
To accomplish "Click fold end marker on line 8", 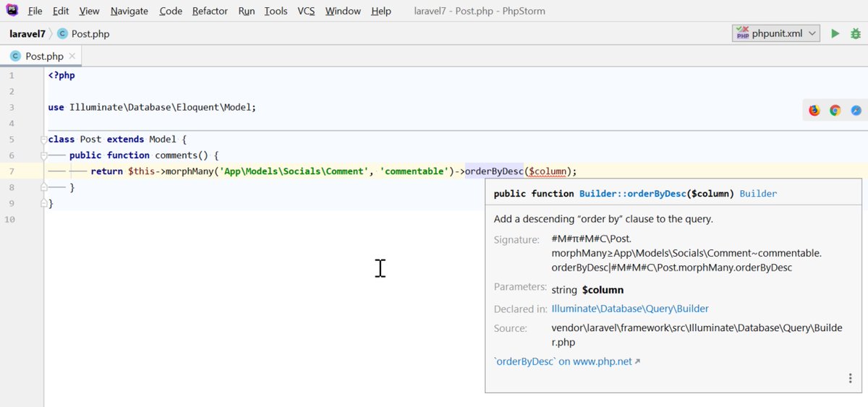I will click(44, 187).
